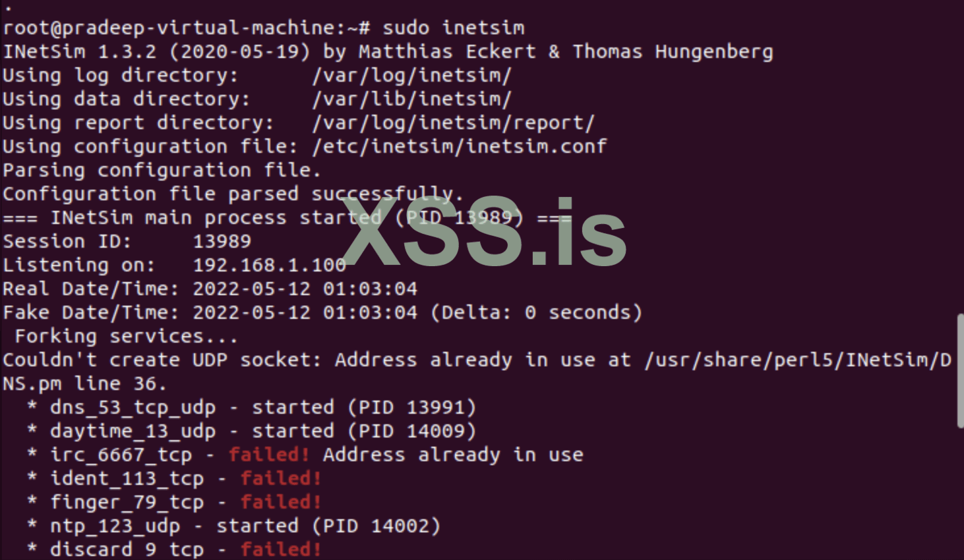Click the dns_53_tcp_udp service entry
This screenshot has width=964, height=560.
click(133, 407)
